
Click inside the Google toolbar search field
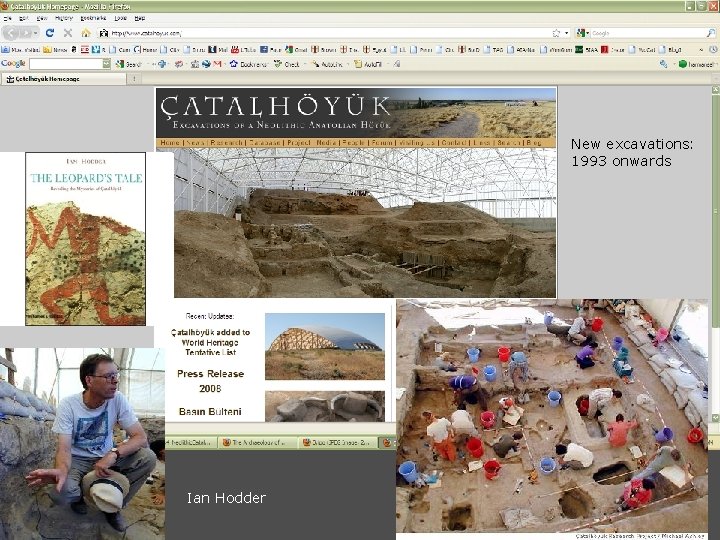[x=66, y=64]
